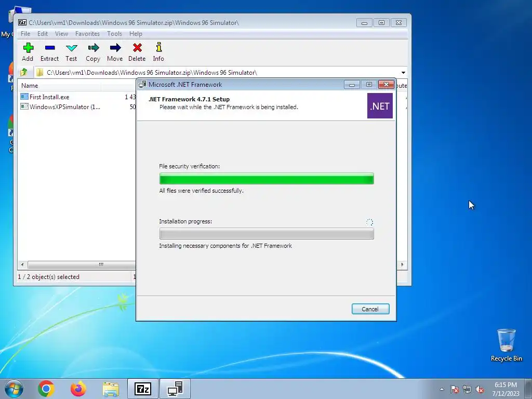The width and height of the screenshot is (532, 399).
Task: Launch Google Chrome from taskbar
Action: [46, 389]
